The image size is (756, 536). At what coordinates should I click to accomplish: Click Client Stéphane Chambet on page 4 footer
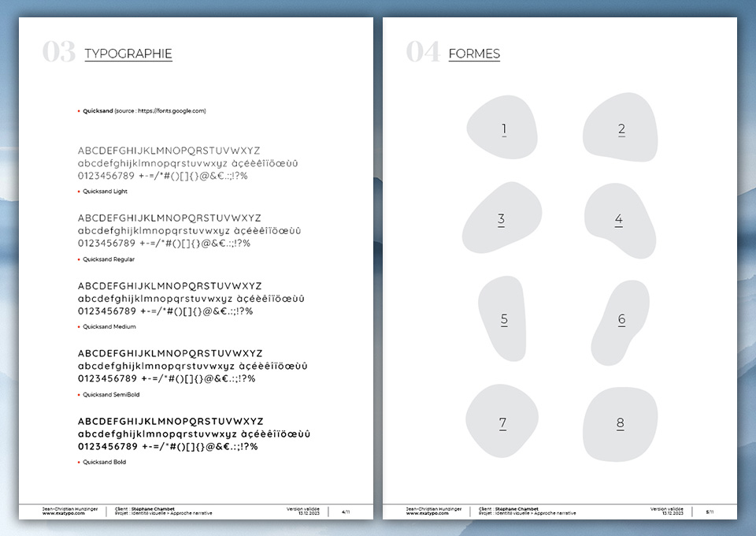point(145,509)
